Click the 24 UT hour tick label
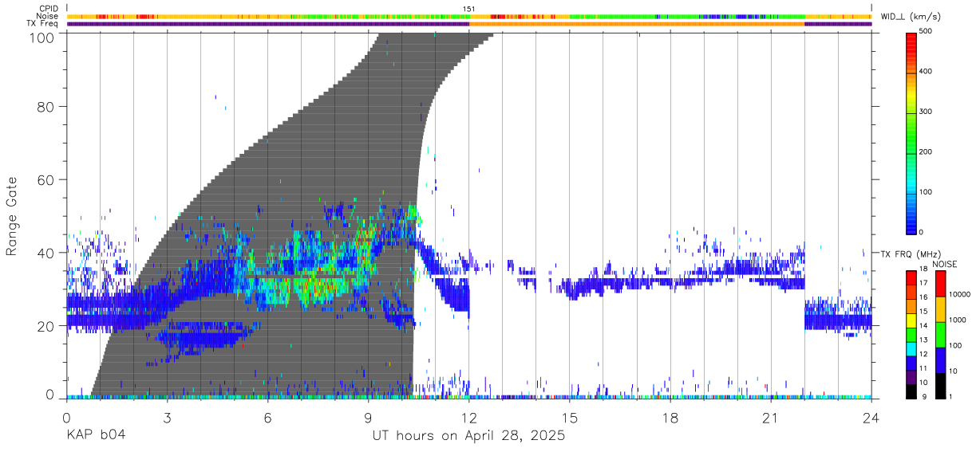The image size is (980, 452). coord(871,418)
